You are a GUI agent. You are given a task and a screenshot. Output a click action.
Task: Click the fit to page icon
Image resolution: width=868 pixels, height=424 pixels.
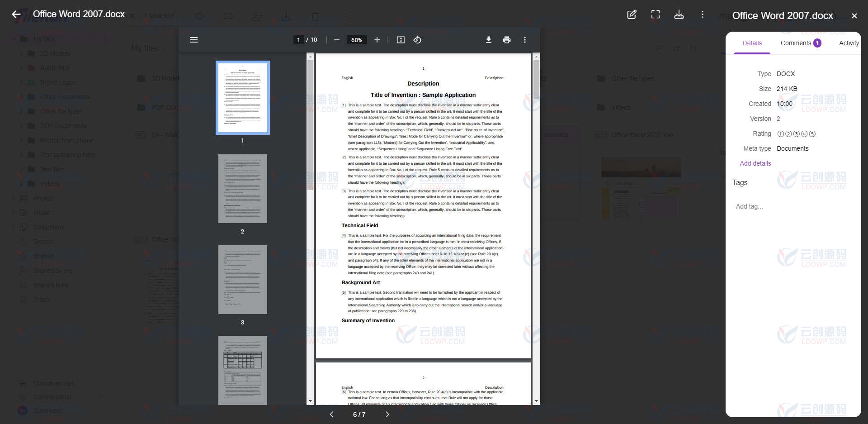401,40
